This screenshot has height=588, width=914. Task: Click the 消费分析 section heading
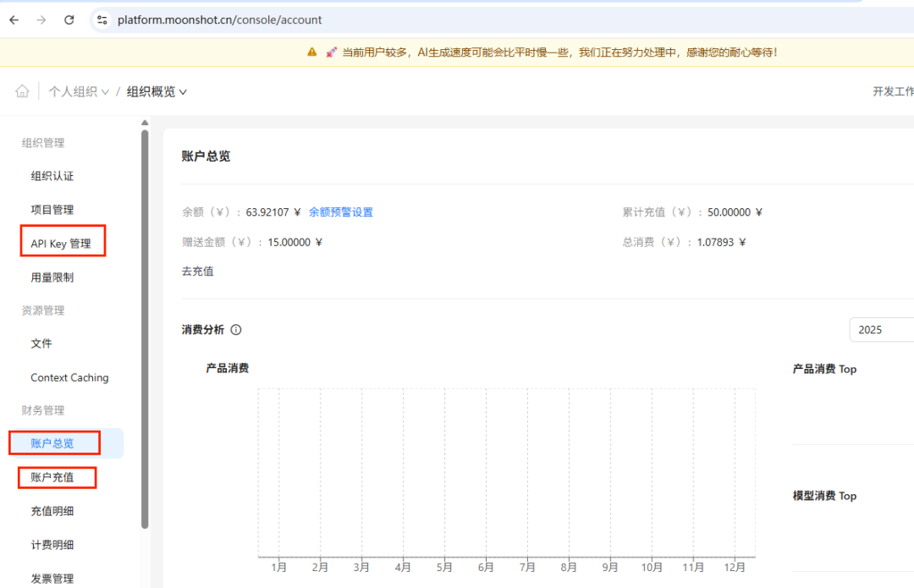tap(203, 330)
